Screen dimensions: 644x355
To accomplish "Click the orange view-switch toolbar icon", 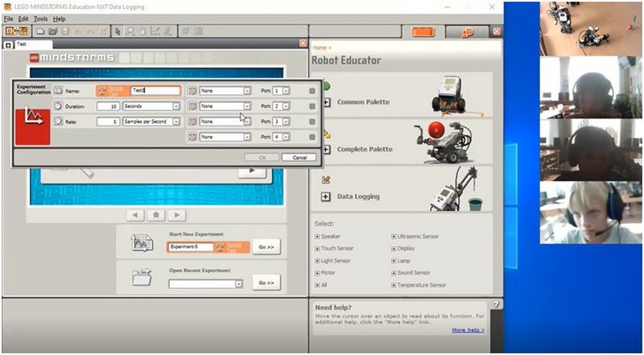I will point(16,31).
